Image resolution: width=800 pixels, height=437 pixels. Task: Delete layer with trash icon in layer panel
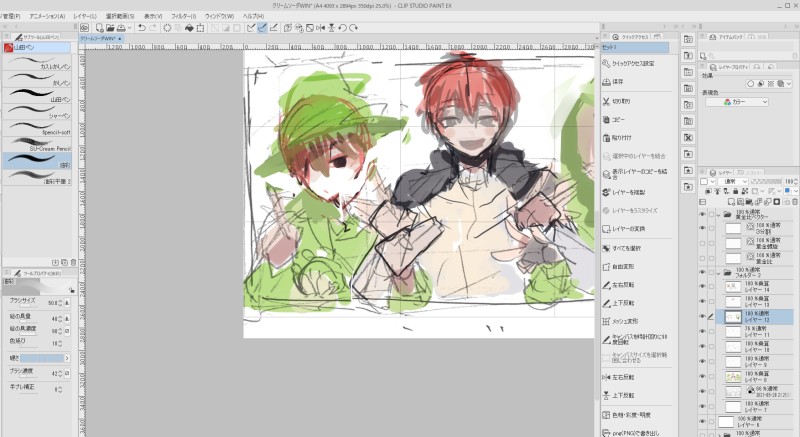pyautogui.click(x=795, y=202)
